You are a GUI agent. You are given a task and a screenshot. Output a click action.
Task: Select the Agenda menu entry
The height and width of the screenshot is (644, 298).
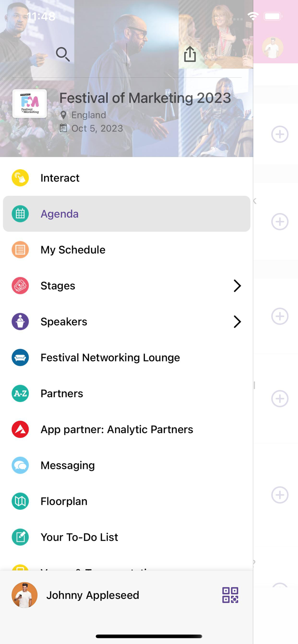click(59, 213)
